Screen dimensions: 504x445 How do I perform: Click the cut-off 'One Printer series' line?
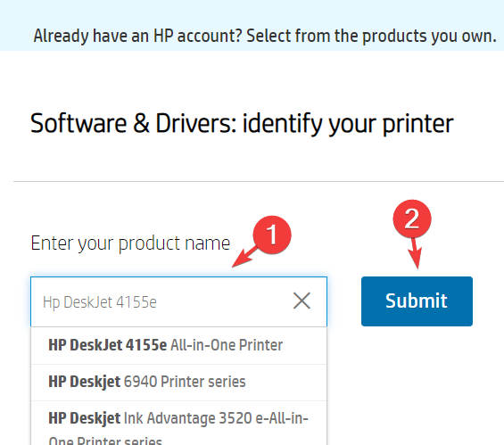click(105, 440)
